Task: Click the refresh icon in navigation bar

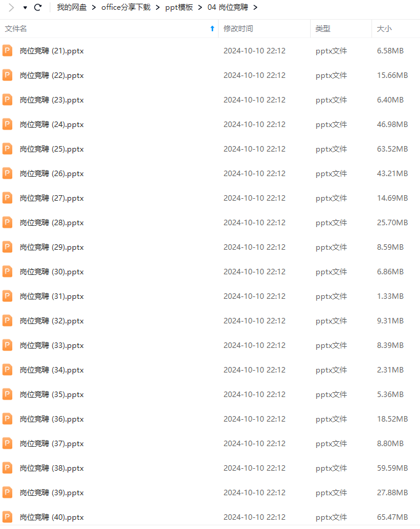Action: [x=37, y=7]
